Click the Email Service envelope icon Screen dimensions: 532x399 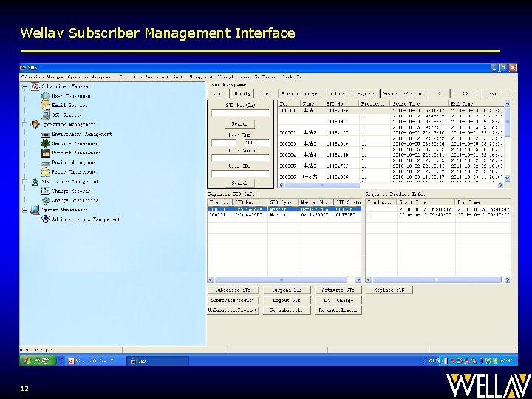click(46, 106)
